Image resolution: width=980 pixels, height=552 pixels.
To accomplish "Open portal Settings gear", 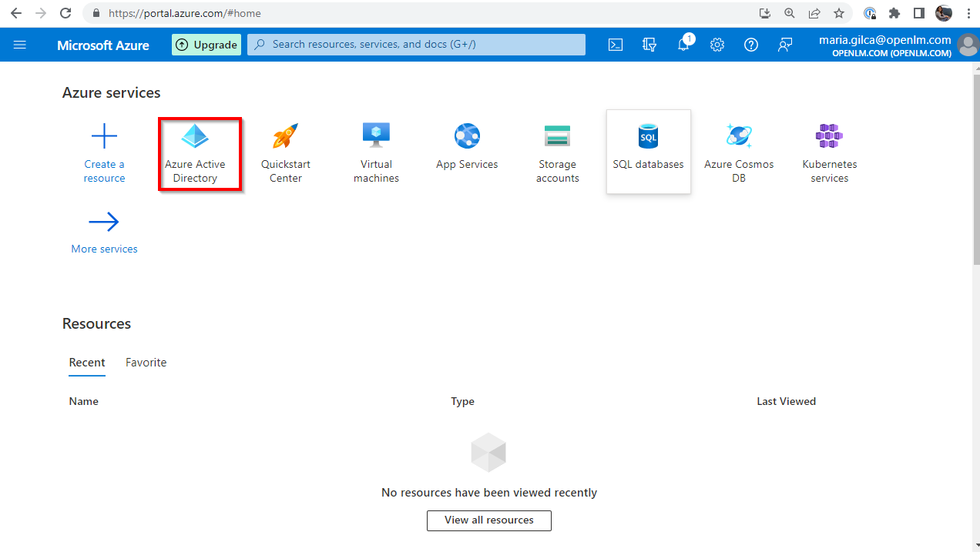I will click(x=717, y=45).
